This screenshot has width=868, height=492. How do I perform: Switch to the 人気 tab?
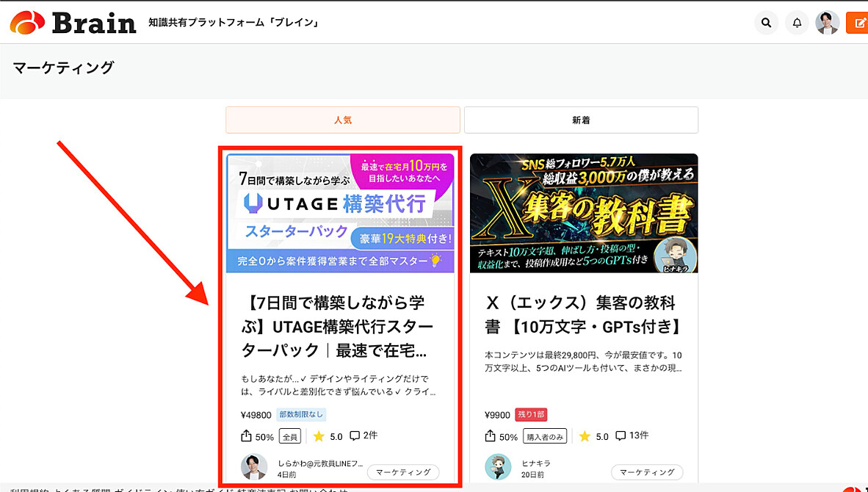point(343,120)
